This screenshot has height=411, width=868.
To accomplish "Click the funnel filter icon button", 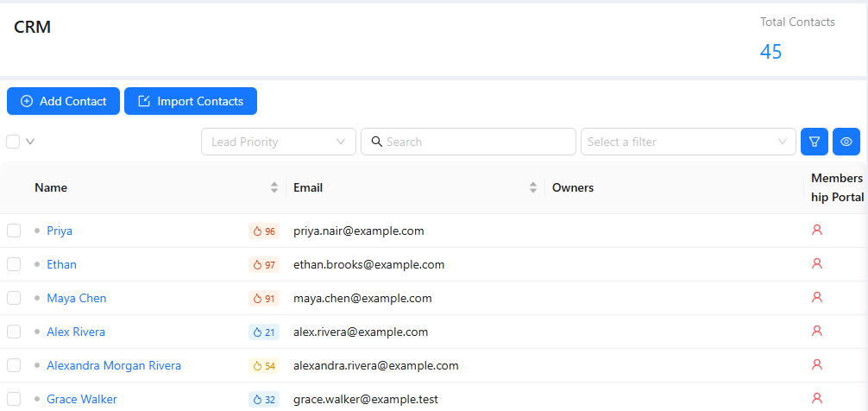I will 815,142.
